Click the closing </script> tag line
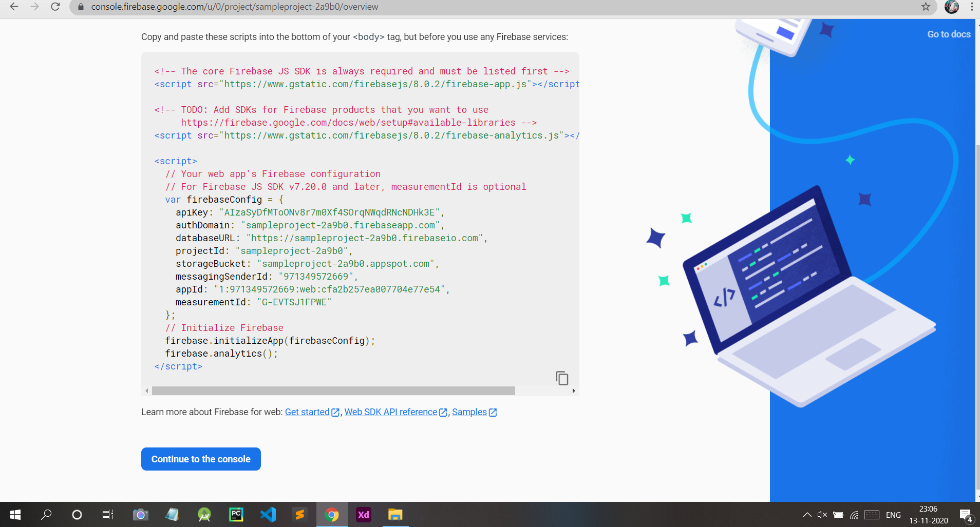 (178, 366)
